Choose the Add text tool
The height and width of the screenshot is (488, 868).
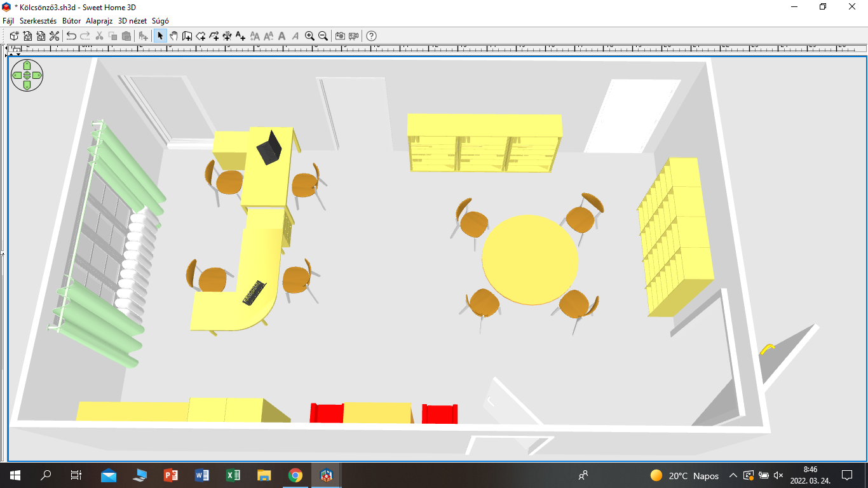click(240, 36)
